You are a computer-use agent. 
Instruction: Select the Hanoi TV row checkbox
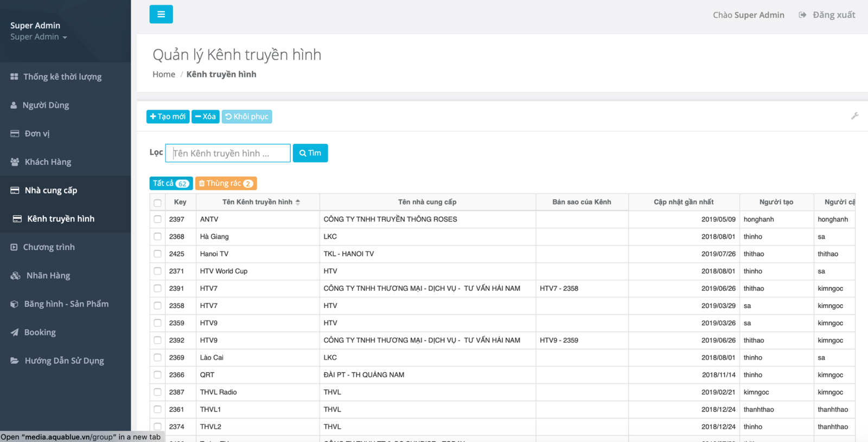[x=157, y=254]
